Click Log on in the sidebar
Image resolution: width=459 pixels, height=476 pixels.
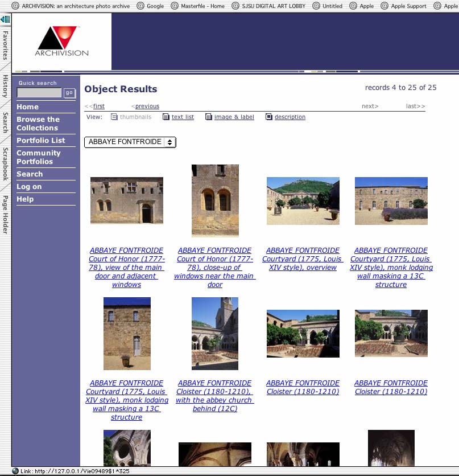(29, 187)
